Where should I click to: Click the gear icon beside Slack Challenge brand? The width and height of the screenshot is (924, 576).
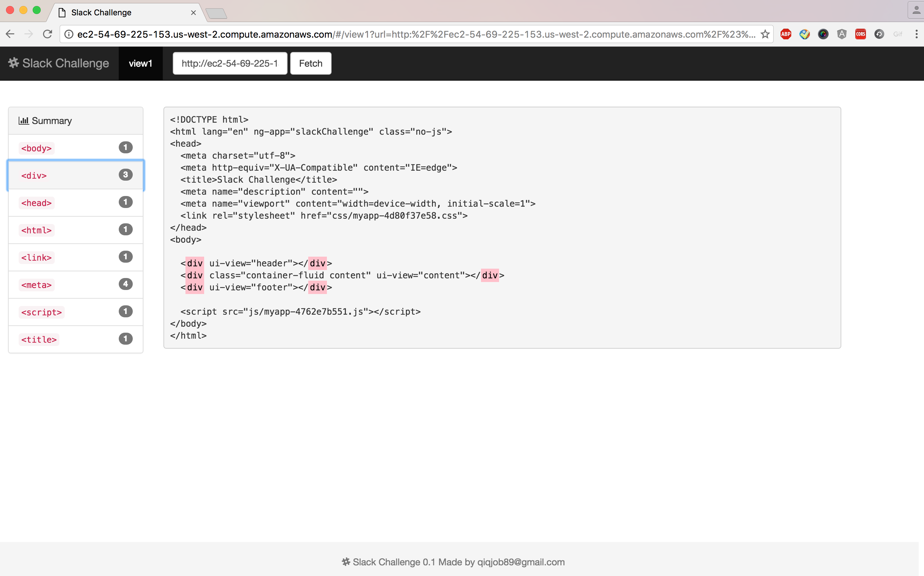click(14, 63)
